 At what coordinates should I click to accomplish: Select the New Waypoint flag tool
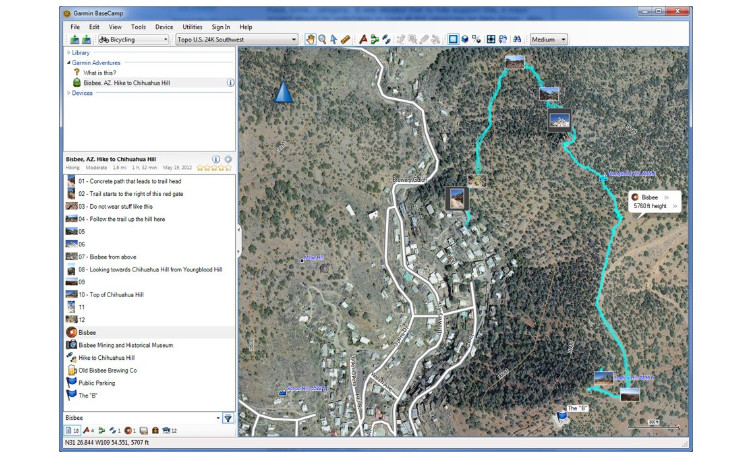[363, 39]
